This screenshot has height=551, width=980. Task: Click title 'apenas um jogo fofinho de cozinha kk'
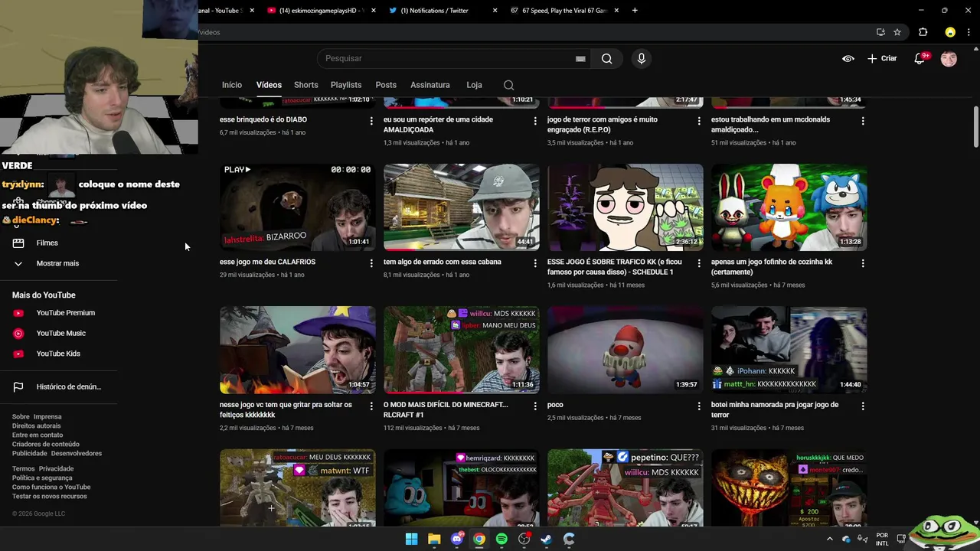click(x=772, y=266)
